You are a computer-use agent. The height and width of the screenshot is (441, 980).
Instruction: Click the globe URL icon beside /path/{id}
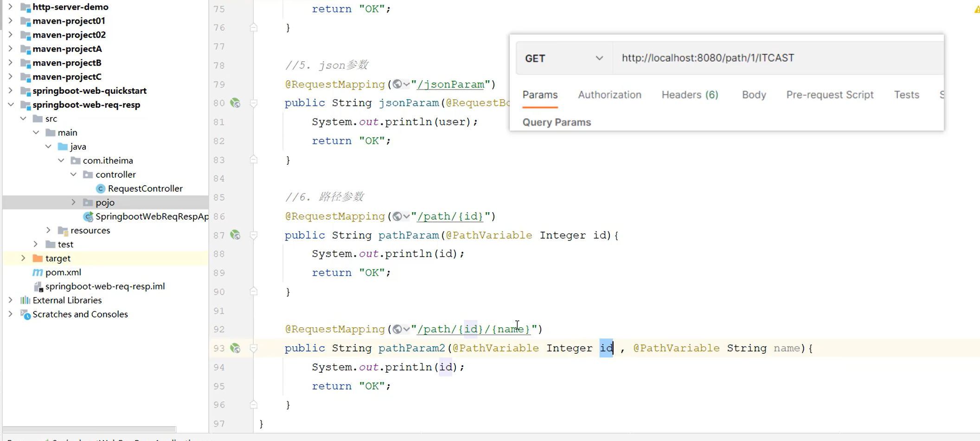[397, 216]
